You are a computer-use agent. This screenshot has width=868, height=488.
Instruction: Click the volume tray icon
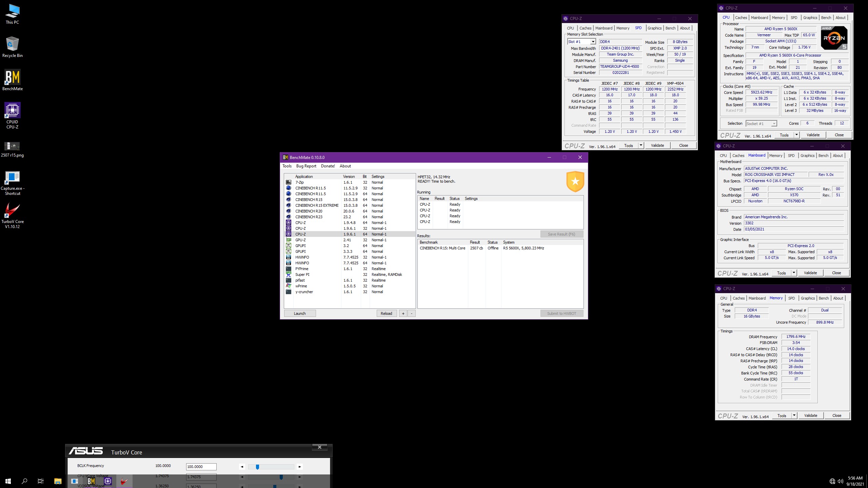click(840, 481)
